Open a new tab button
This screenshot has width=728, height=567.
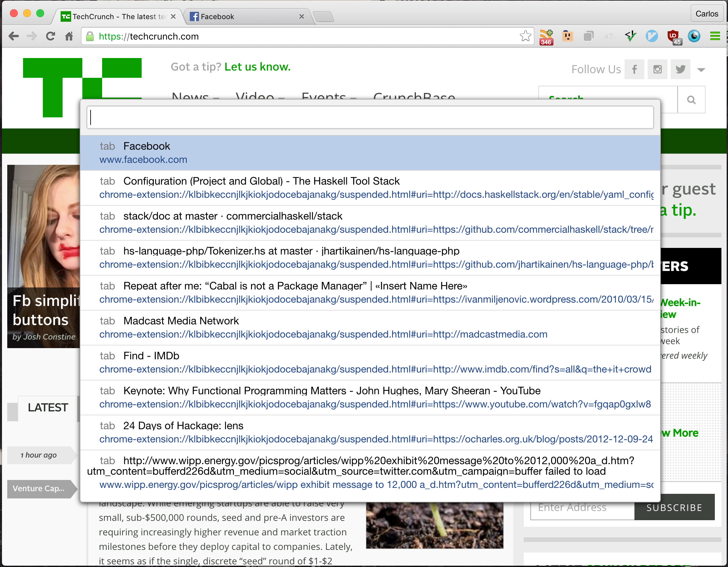(x=323, y=16)
